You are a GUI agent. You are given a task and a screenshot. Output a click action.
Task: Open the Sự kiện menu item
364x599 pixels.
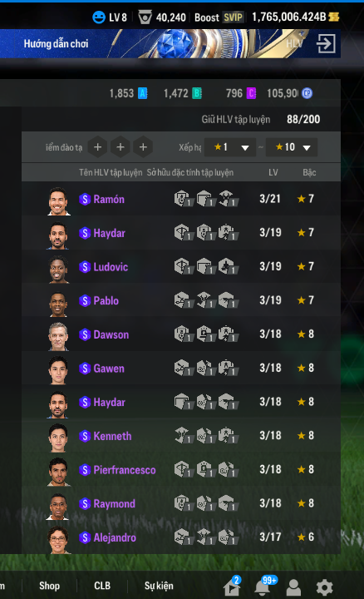[159, 586]
